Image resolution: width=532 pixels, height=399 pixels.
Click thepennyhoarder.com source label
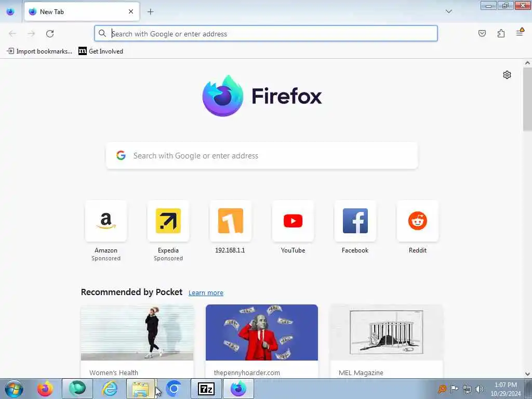[247, 373]
